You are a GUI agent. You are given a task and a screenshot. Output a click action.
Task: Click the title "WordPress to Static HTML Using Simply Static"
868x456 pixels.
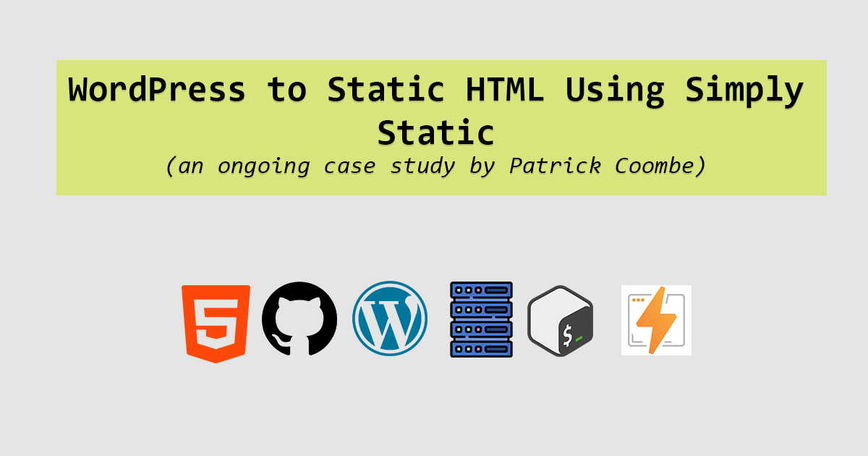pos(436,111)
